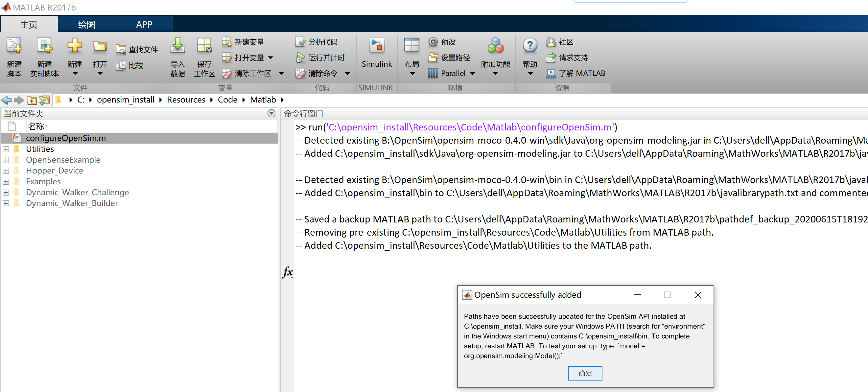
Task: Expand the Hopper_Device folder node
Action: click(6, 171)
